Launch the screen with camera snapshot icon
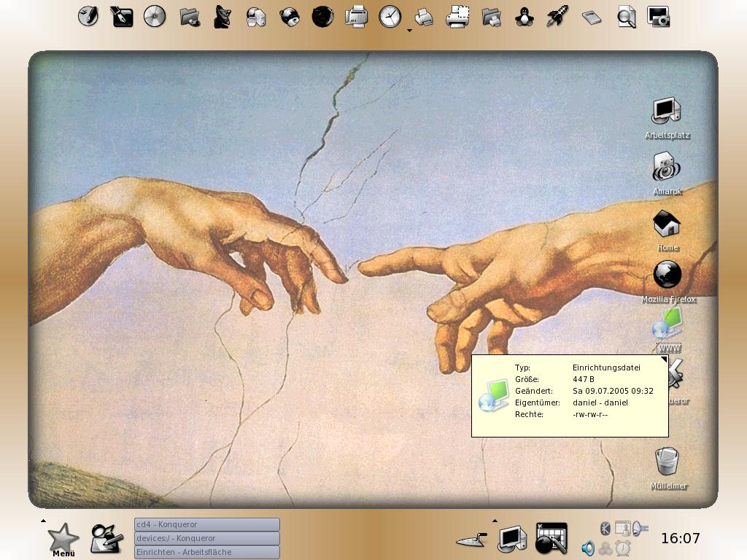The height and width of the screenshot is (560, 747). [x=659, y=17]
